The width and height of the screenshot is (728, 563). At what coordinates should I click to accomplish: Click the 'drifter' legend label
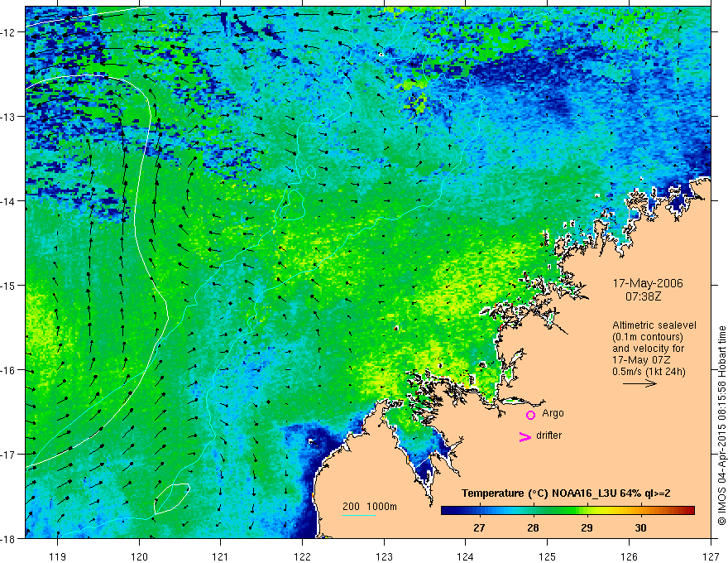point(548,435)
